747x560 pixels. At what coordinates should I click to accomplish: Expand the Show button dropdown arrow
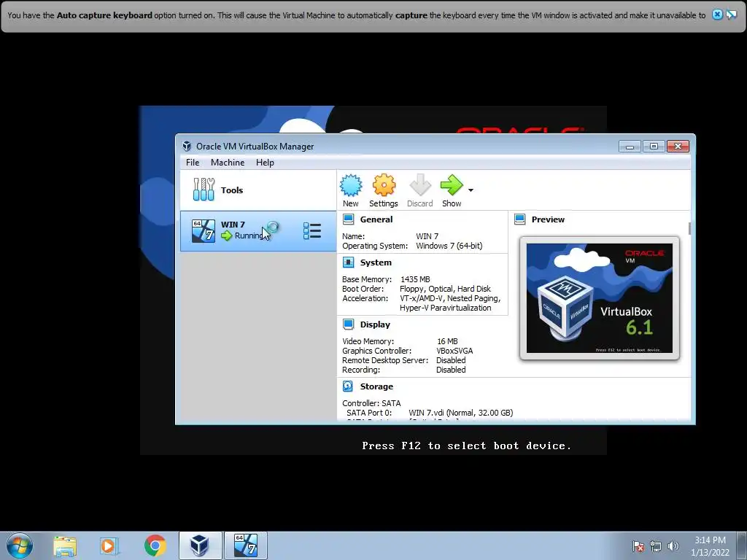471,190
